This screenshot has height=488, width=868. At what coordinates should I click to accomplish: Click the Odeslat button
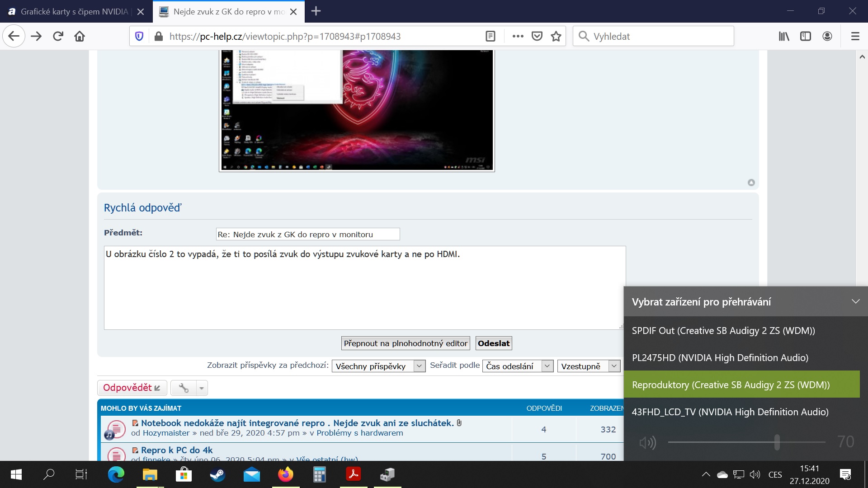pyautogui.click(x=493, y=343)
